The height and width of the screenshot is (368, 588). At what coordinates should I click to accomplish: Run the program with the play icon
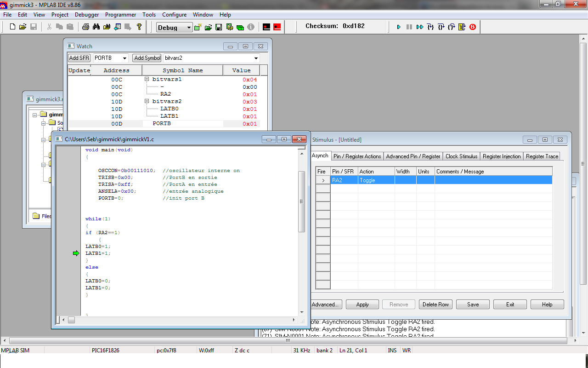(399, 27)
